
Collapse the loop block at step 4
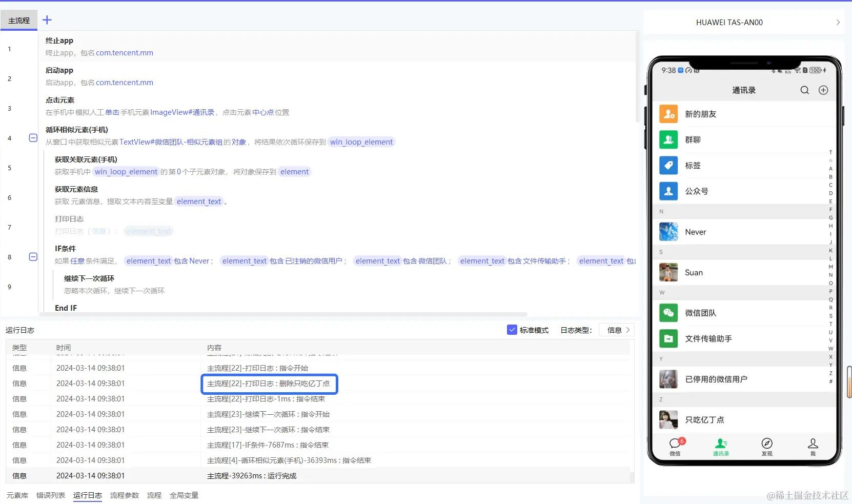[33, 138]
